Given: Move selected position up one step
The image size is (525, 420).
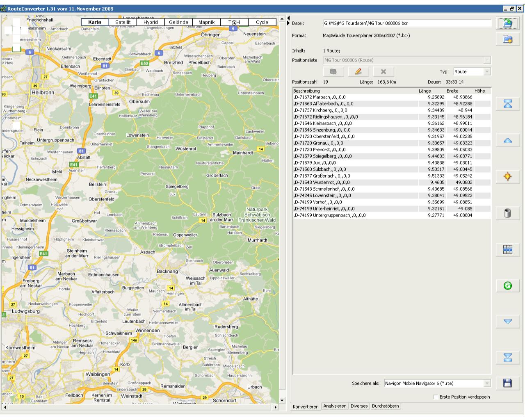Looking at the screenshot, I should [507, 141].
